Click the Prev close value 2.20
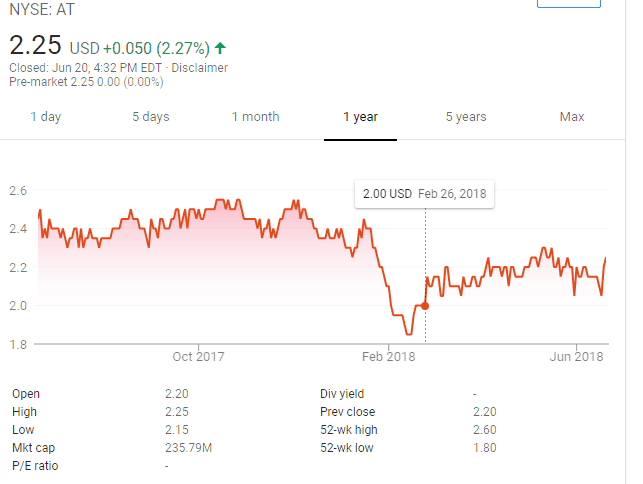Screen dimensions: 643x484 pyautogui.click(x=485, y=412)
